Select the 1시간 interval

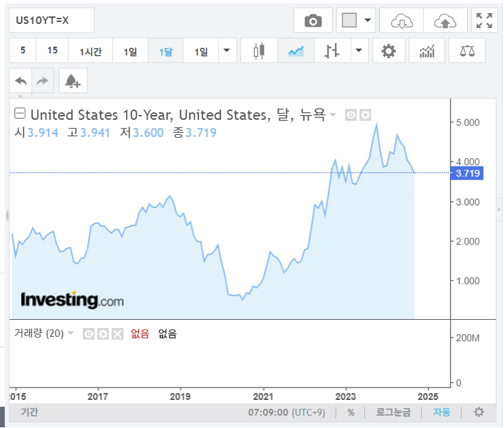(x=90, y=51)
